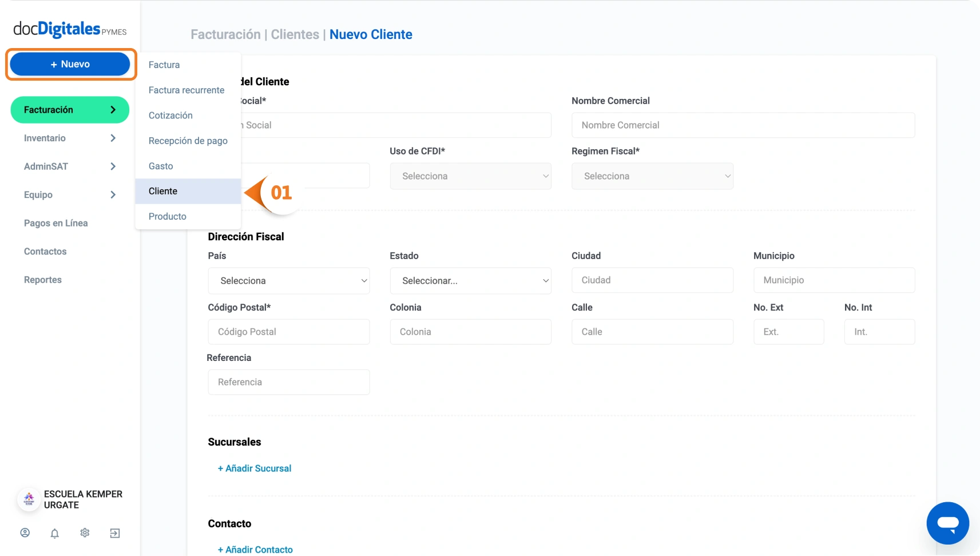
Task: Open Reportes in the sidebar
Action: (43, 280)
